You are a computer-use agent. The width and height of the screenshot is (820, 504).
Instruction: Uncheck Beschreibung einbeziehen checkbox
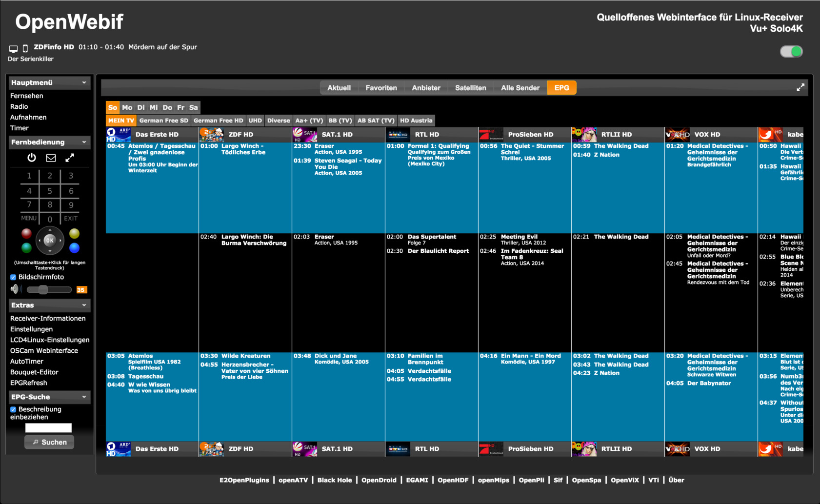pyautogui.click(x=13, y=409)
